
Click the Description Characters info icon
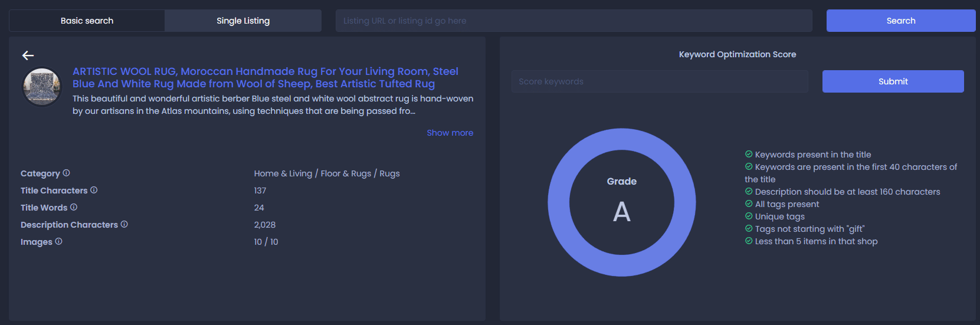(124, 224)
